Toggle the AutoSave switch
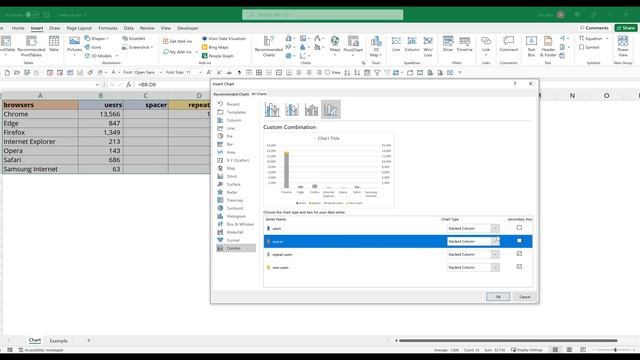 click(x=32, y=15)
